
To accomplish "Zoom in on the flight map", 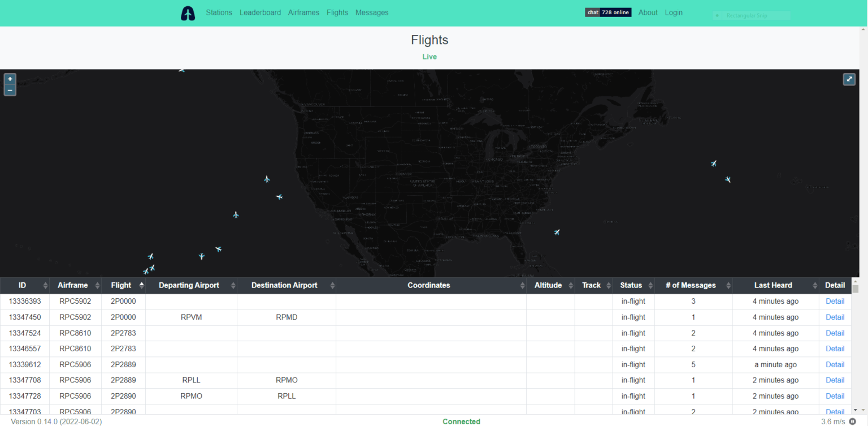I will [x=10, y=79].
